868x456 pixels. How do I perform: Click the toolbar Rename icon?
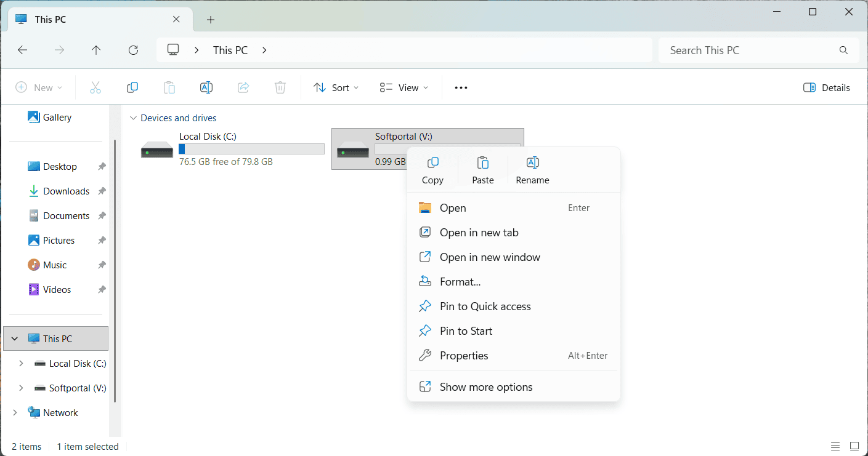pyautogui.click(x=206, y=87)
